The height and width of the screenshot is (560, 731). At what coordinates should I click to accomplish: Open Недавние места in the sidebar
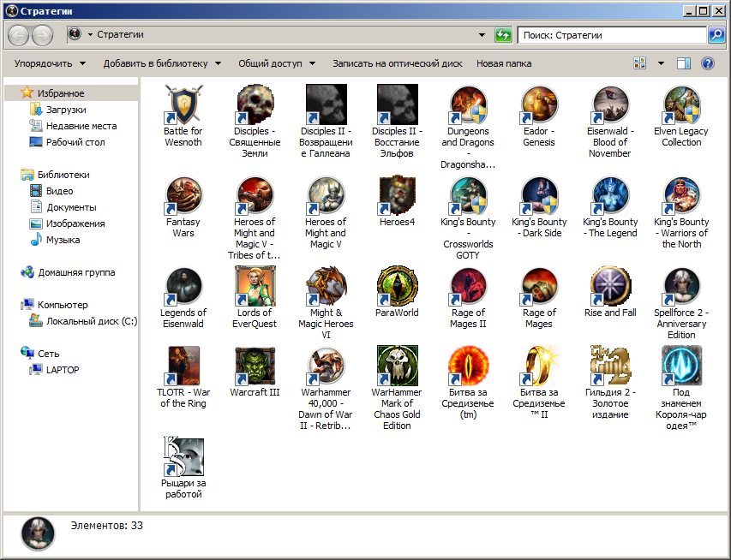click(81, 126)
